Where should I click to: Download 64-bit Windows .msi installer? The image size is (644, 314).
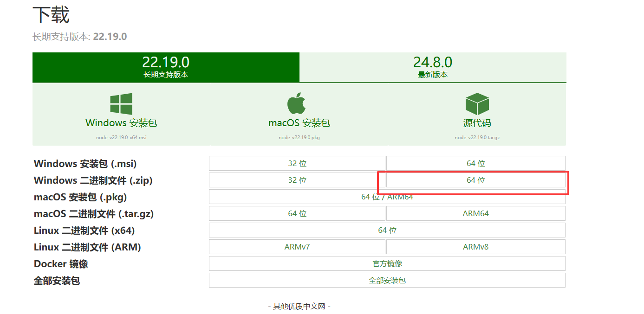pyautogui.click(x=475, y=163)
